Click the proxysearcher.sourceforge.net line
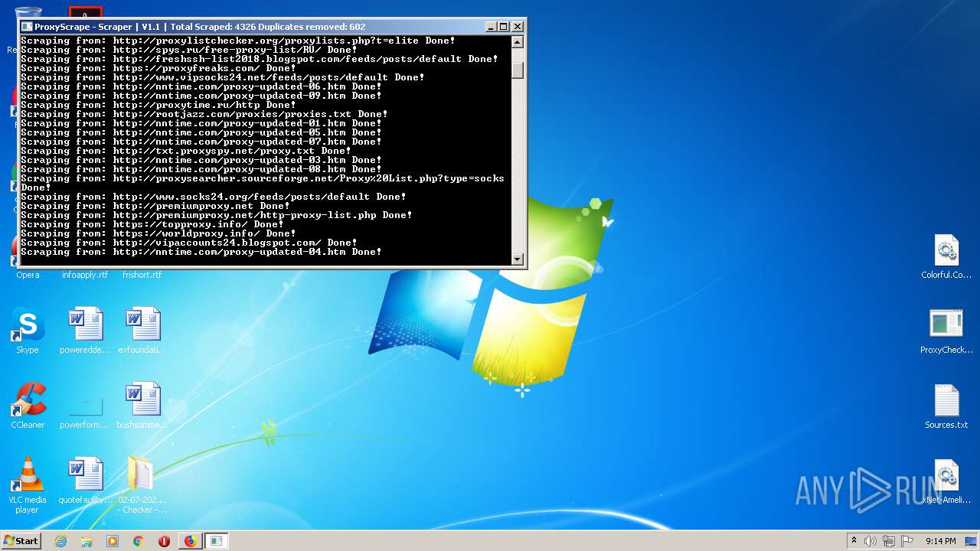The width and height of the screenshot is (980, 551). (263, 183)
